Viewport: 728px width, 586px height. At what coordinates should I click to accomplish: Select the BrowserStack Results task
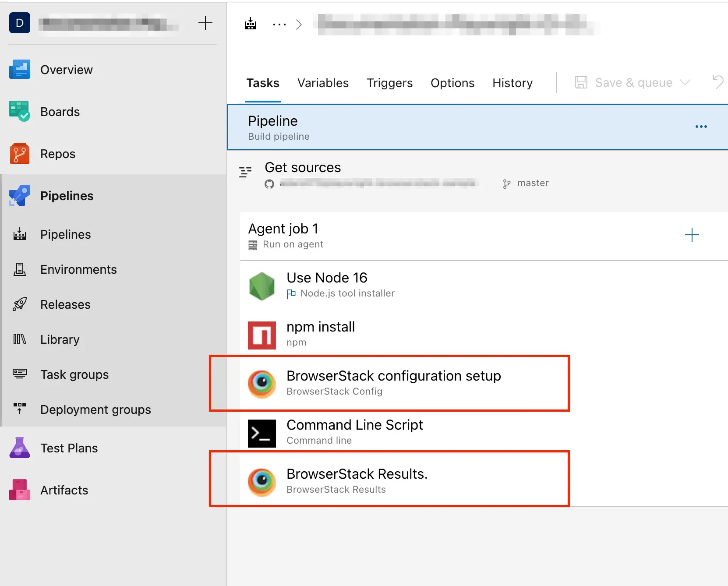click(x=357, y=481)
